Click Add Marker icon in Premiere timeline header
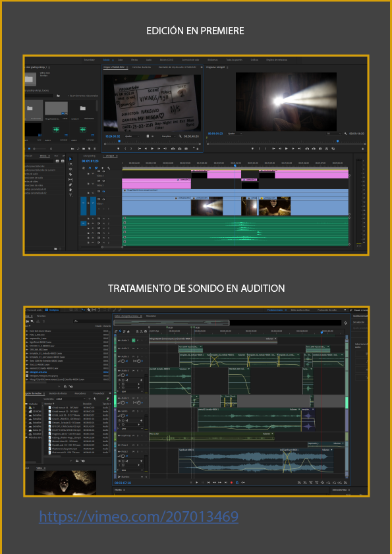Image resolution: width=392 pixels, height=554 pixels. point(103,168)
